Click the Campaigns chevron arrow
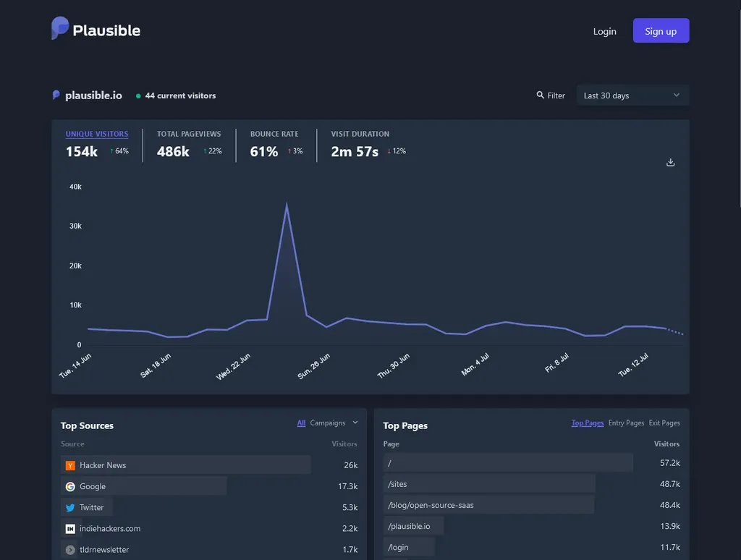The width and height of the screenshot is (741, 560). point(355,423)
